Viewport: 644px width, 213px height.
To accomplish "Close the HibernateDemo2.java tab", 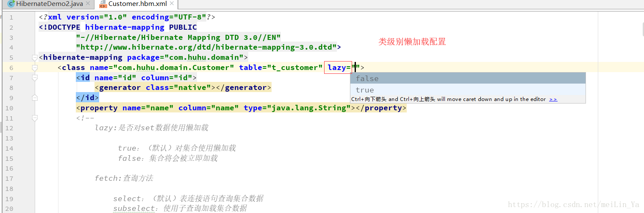I will click(x=88, y=4).
